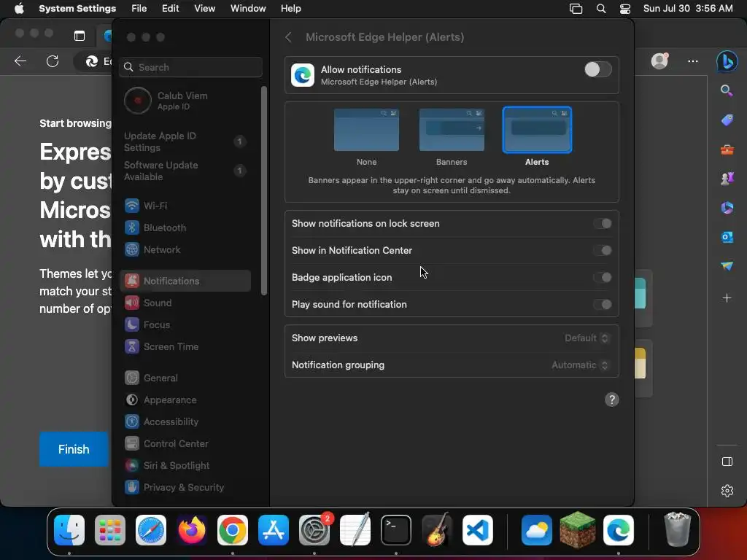Screen dimensions: 747x560
Task: Open Edge sidebar games chess icon
Action: tap(727, 179)
